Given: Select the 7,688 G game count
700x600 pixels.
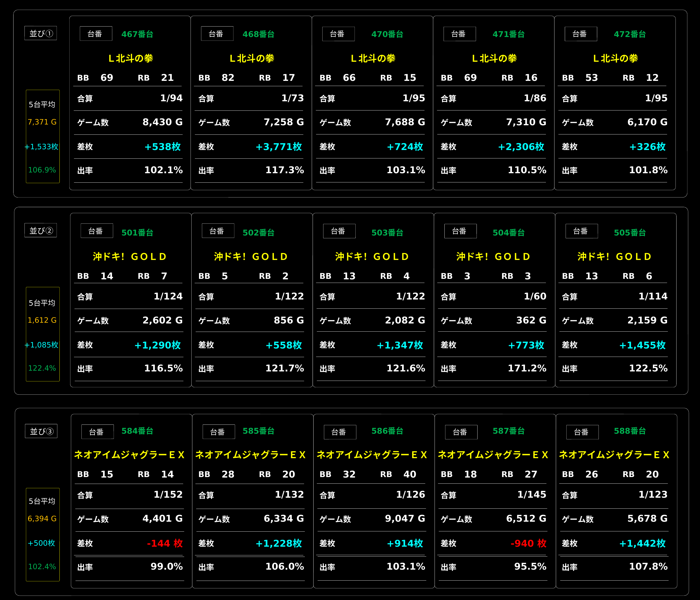Looking at the screenshot, I should (x=405, y=122).
